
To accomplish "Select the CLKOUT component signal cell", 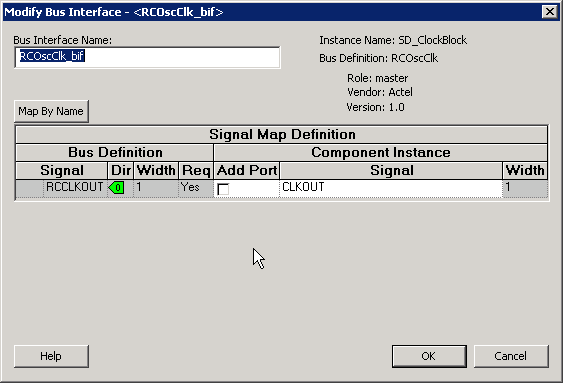I will point(391,188).
